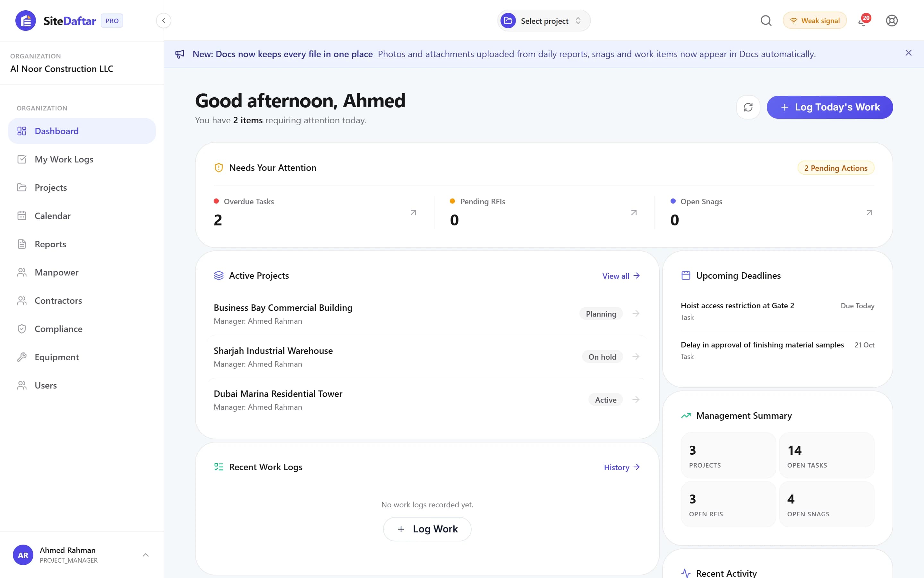The height and width of the screenshot is (578, 924).
Task: Open the Projects sidebar item
Action: coord(82,188)
